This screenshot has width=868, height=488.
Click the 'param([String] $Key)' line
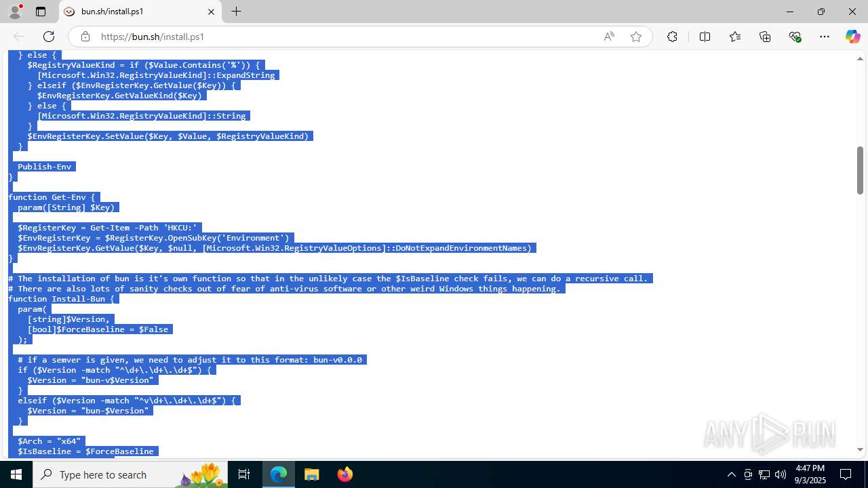(x=66, y=207)
